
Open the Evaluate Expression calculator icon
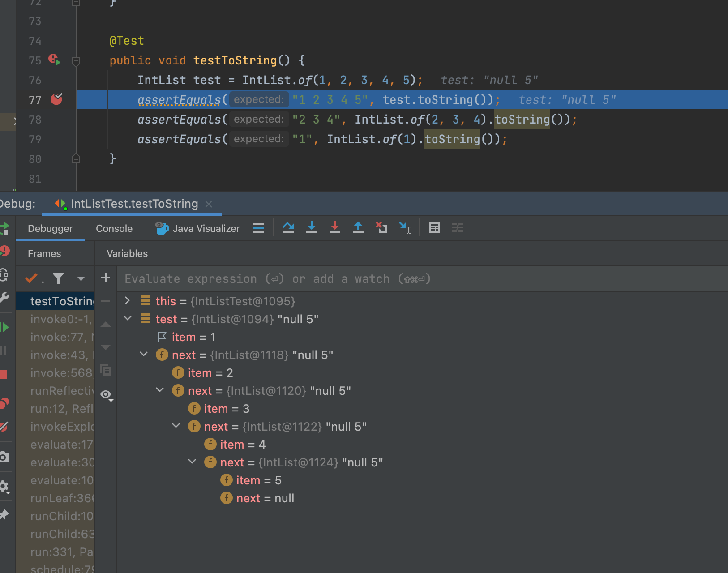tap(434, 228)
